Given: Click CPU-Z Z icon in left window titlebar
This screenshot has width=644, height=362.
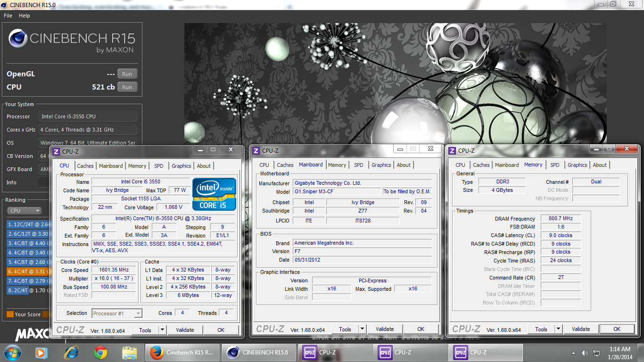Looking at the screenshot, I should [56, 151].
